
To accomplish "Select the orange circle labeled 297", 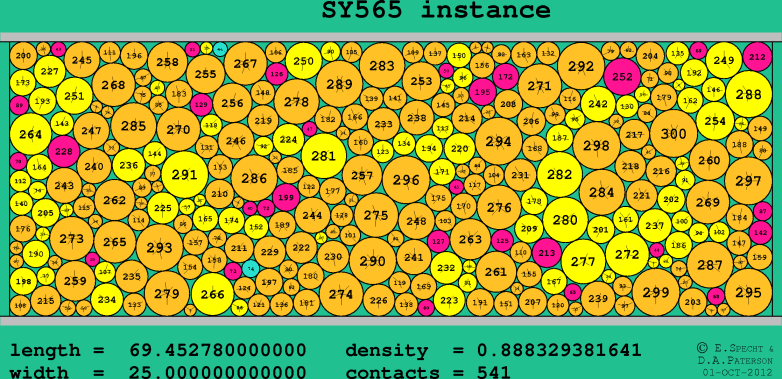I will click(x=748, y=181).
